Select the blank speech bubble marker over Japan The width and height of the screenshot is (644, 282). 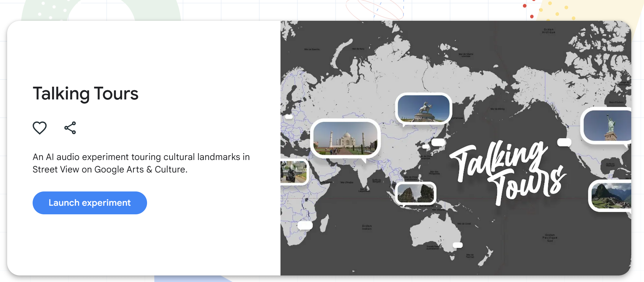(x=438, y=142)
